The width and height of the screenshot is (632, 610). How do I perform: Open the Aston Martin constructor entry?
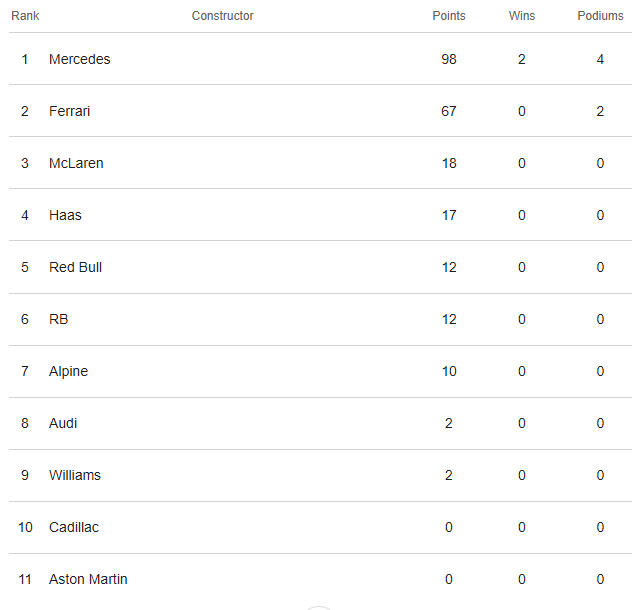click(x=88, y=579)
